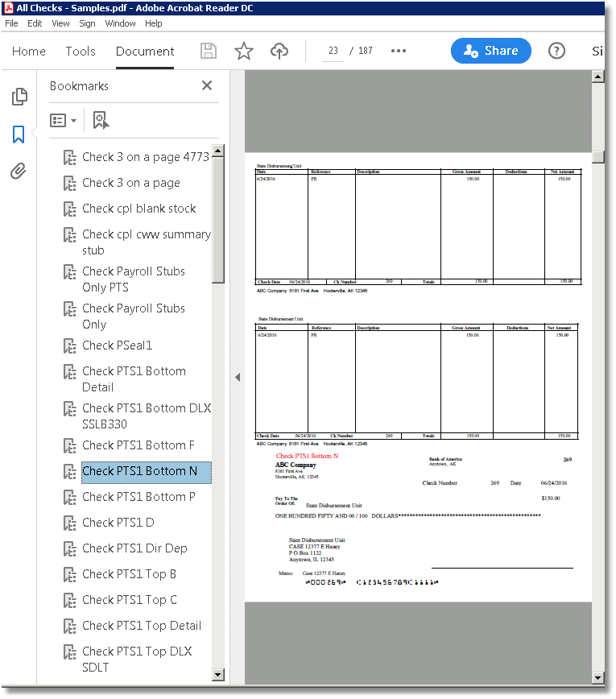This screenshot has height=699, width=616.
Task: Open bookmark Check Payroll Stubs Only PTS
Action: 134,279
